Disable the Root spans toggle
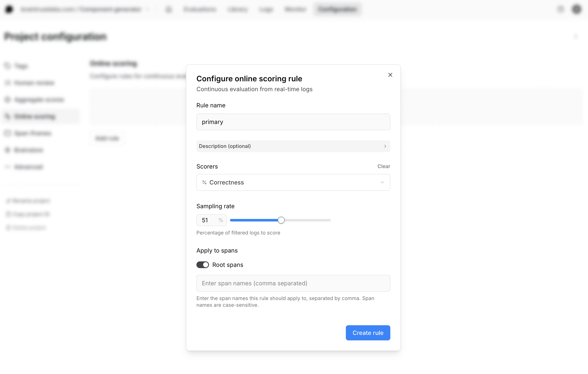This screenshot has width=588, height=374. (203, 265)
